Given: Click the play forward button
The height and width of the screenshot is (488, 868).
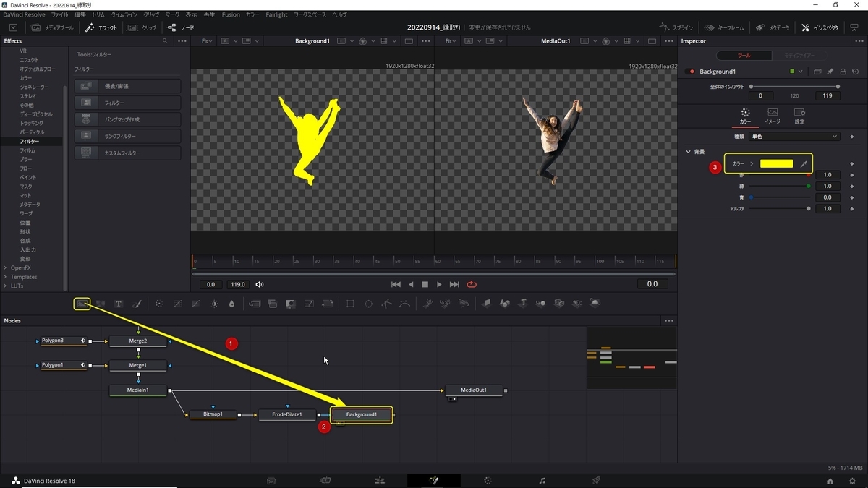Looking at the screenshot, I should click(x=439, y=284).
